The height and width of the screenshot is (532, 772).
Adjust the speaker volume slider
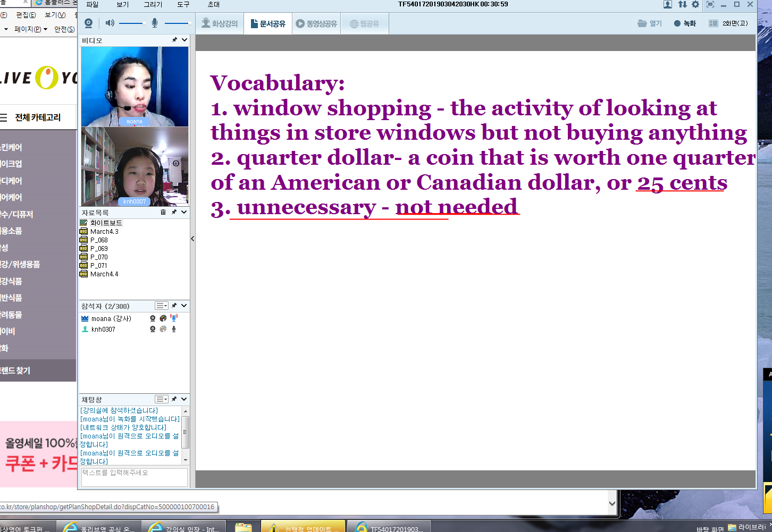click(132, 23)
